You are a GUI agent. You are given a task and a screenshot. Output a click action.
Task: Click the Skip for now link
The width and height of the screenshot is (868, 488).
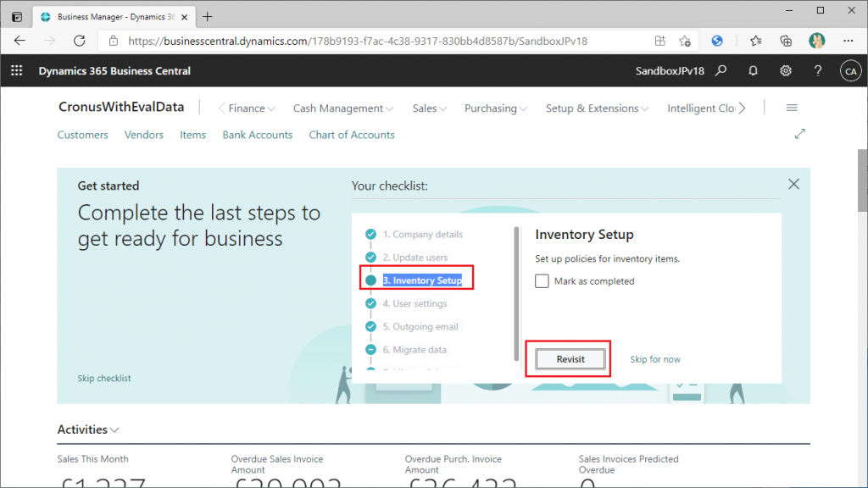coord(655,359)
